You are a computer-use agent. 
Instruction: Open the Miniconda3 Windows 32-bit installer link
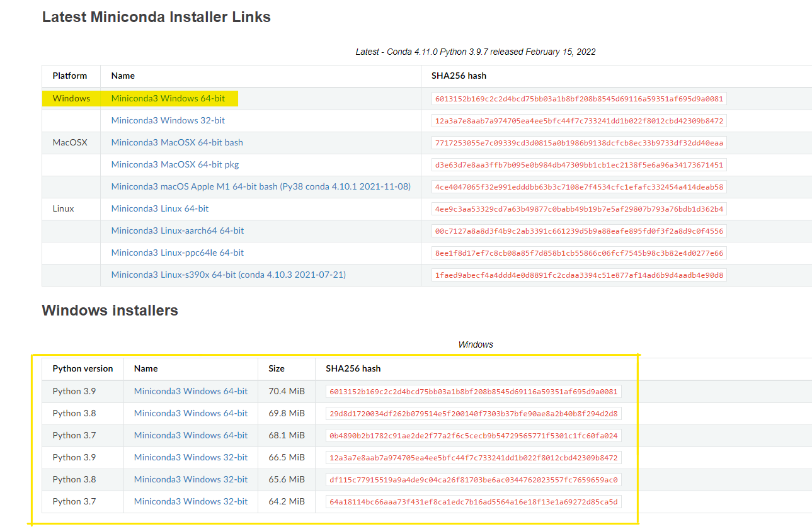168,120
